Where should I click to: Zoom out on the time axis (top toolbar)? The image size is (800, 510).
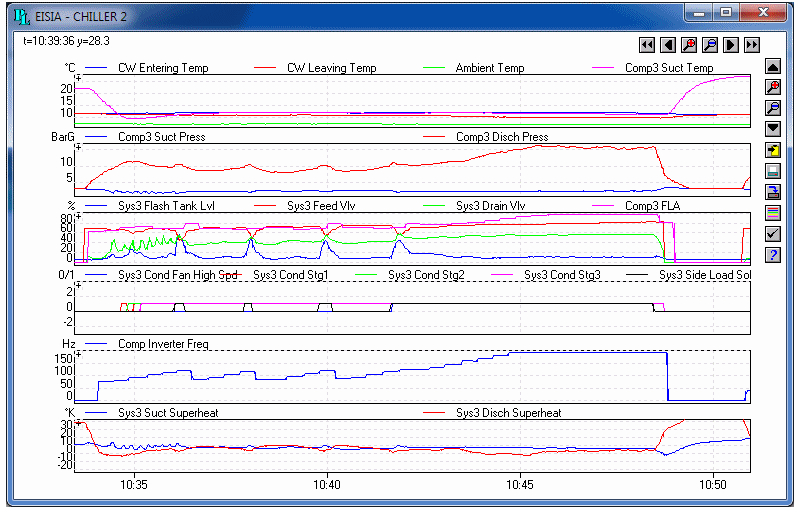click(x=710, y=45)
